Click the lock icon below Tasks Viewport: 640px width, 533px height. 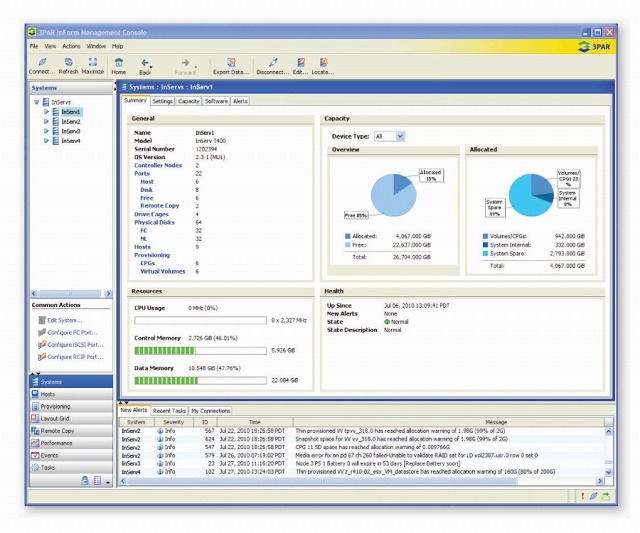[85, 480]
